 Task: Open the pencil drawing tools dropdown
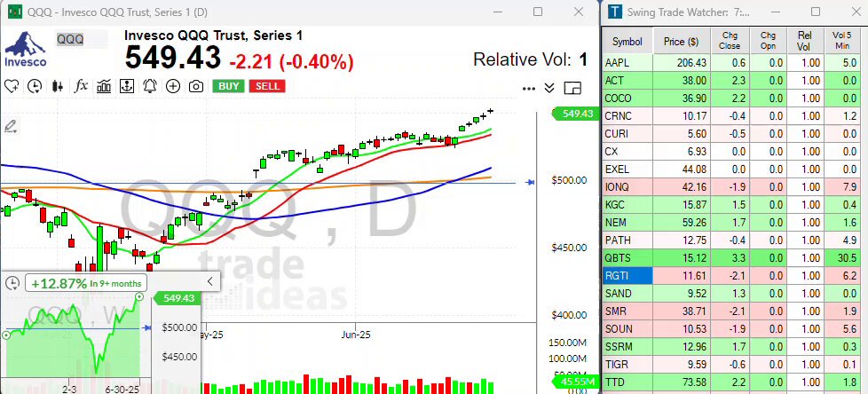tap(11, 126)
